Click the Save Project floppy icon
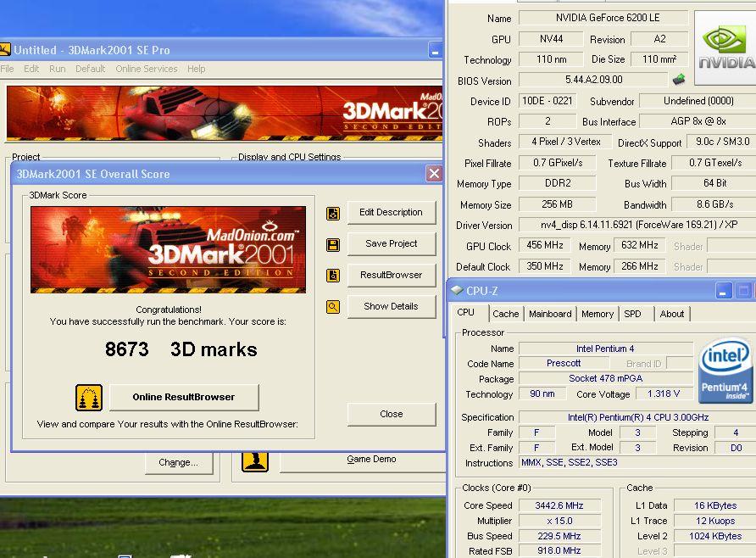This screenshot has width=756, height=558. [x=333, y=244]
